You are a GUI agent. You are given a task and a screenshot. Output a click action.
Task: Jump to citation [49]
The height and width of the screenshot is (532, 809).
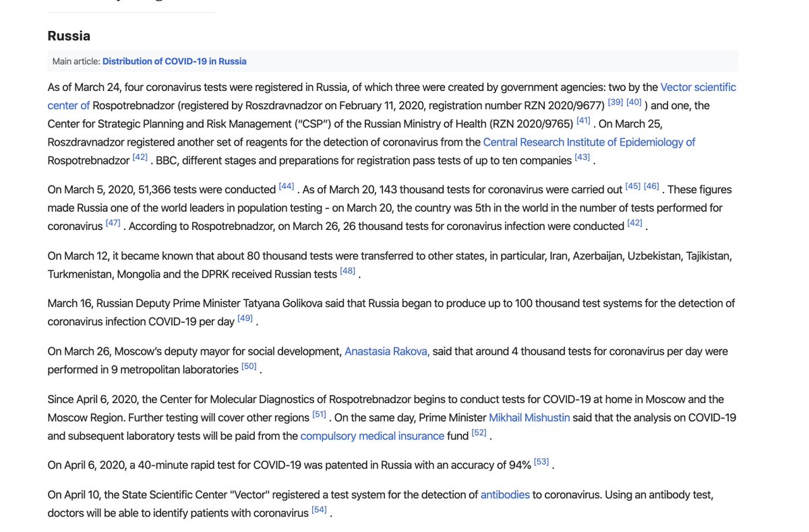[245, 318]
